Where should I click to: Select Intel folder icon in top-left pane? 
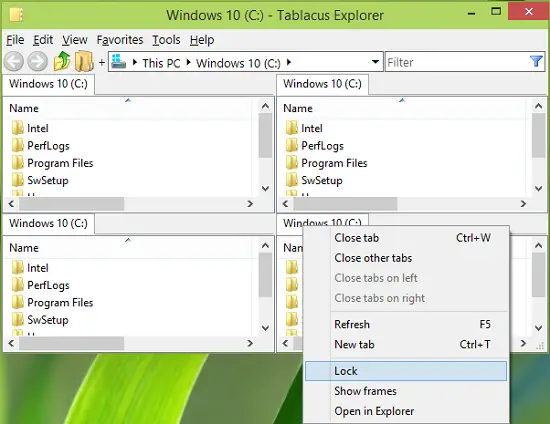[x=18, y=128]
